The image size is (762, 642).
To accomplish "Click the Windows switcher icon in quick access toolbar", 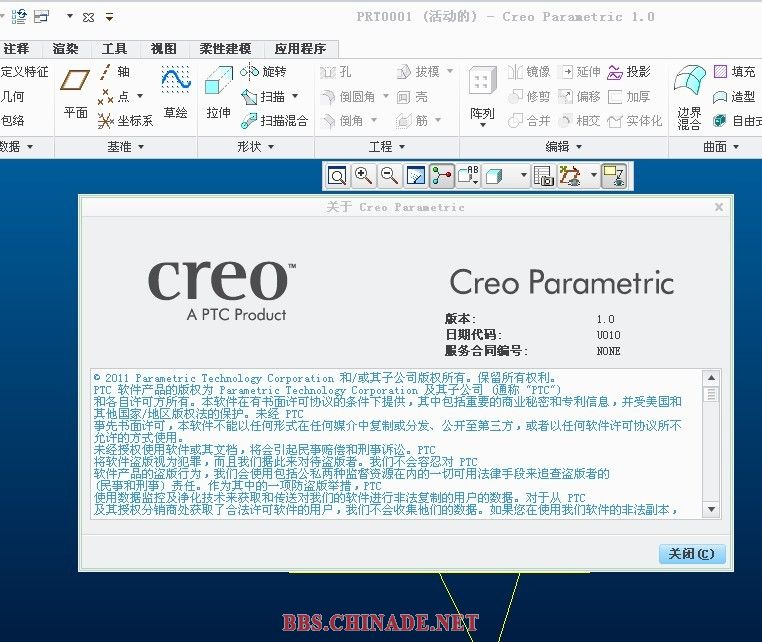I will (42, 17).
